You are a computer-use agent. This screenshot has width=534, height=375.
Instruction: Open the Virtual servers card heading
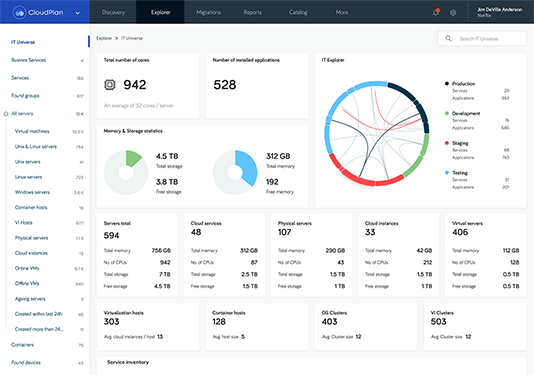coord(467,223)
